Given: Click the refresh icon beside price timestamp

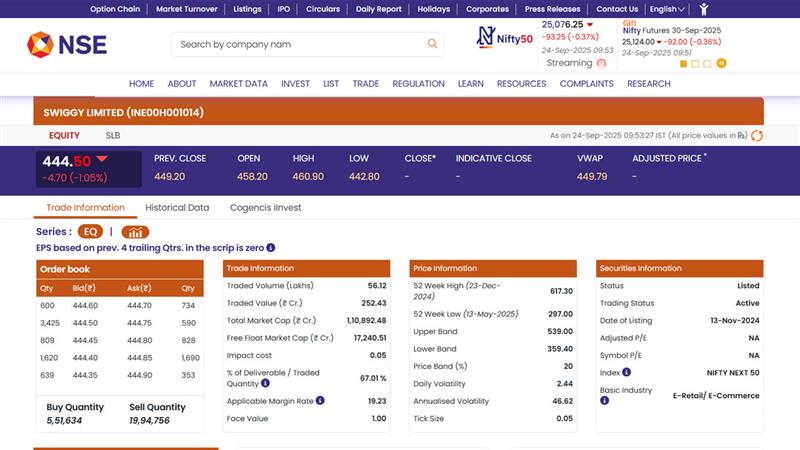Looking at the screenshot, I should point(757,136).
